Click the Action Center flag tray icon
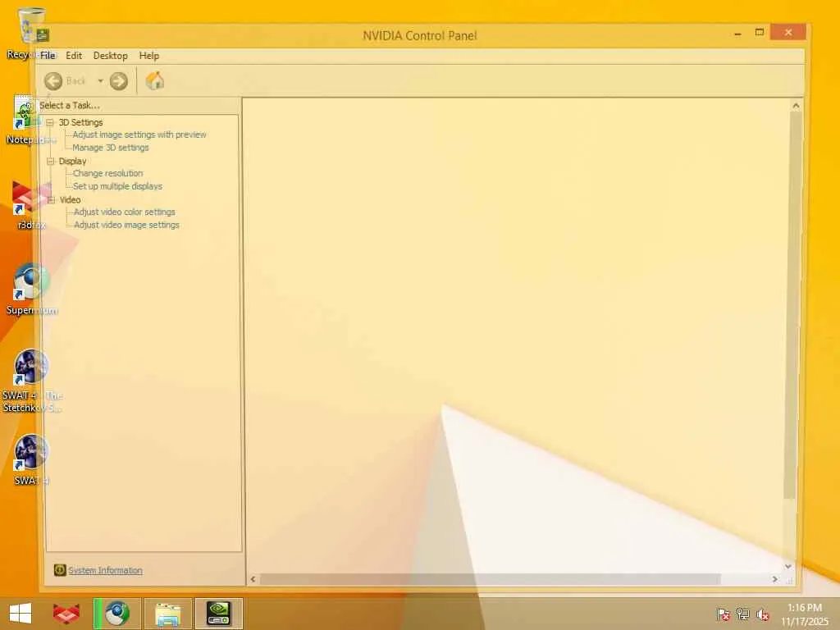 click(x=723, y=614)
